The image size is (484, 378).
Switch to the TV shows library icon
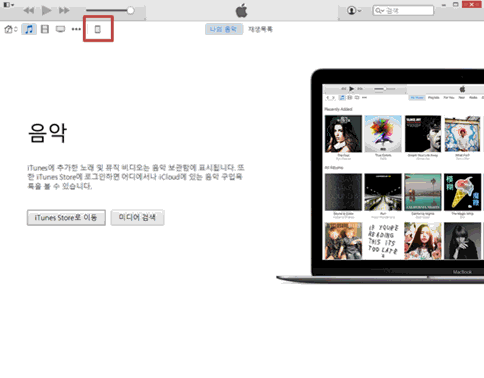(x=60, y=29)
